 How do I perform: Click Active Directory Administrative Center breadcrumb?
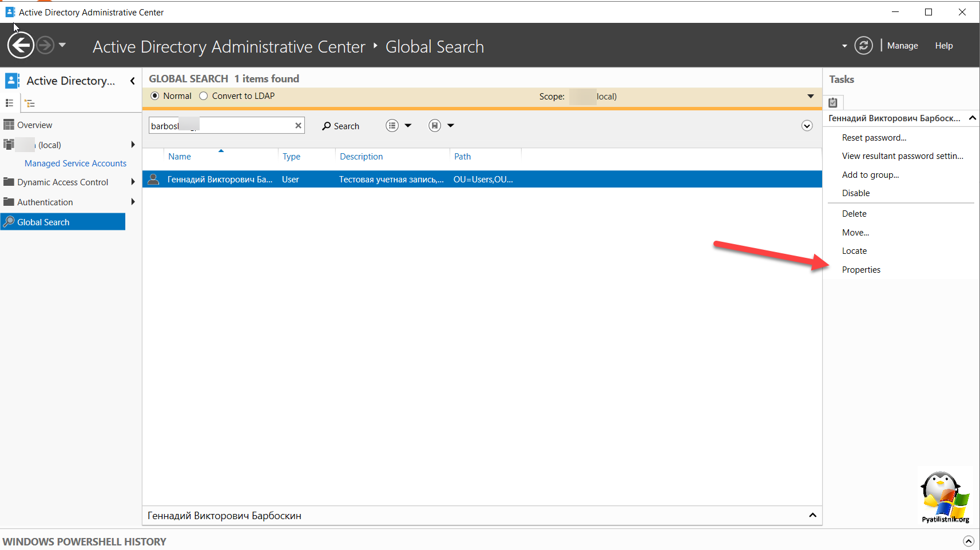(x=229, y=47)
